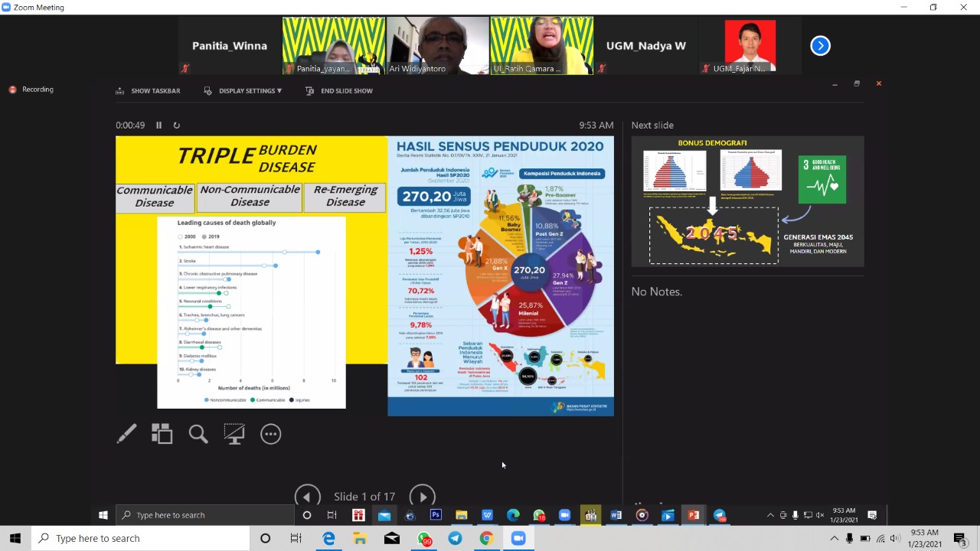This screenshot has width=980, height=551.
Task: Advance to the next slide
Action: tap(422, 497)
